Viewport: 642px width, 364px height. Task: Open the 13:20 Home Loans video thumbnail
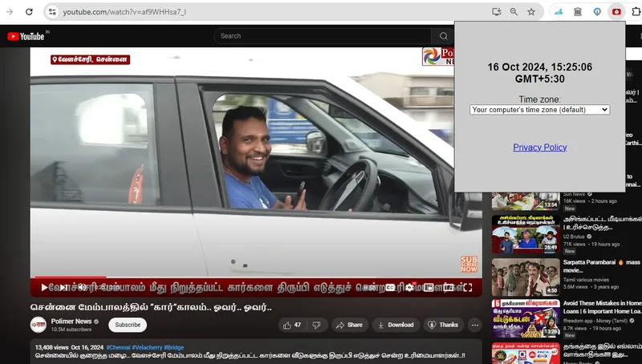tap(526, 318)
